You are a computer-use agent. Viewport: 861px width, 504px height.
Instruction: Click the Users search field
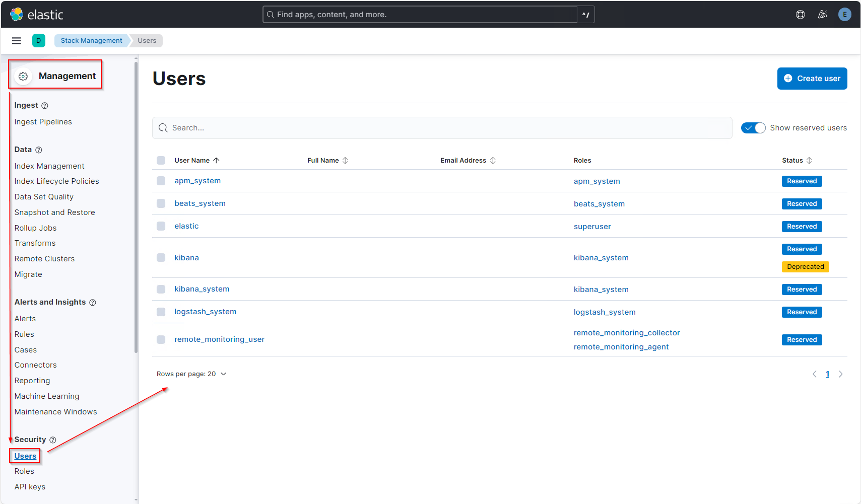coord(442,128)
